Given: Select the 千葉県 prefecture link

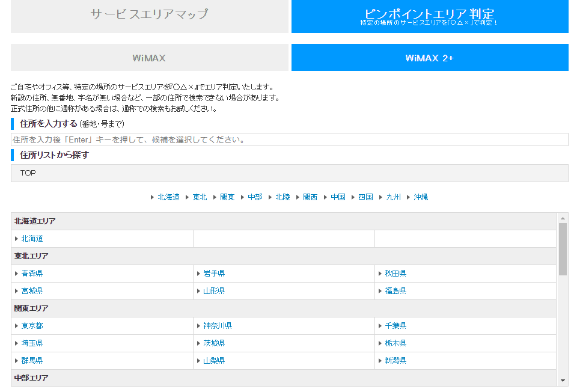Looking at the screenshot, I should point(396,325).
